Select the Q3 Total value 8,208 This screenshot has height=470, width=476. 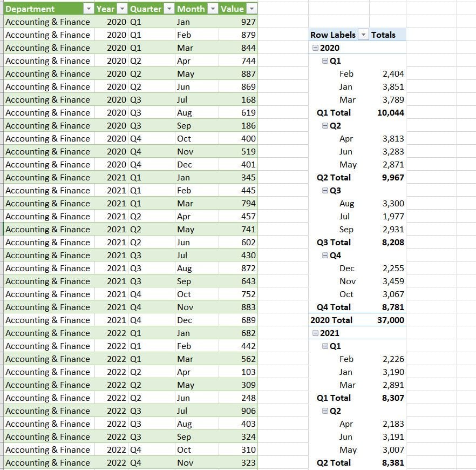(387, 242)
